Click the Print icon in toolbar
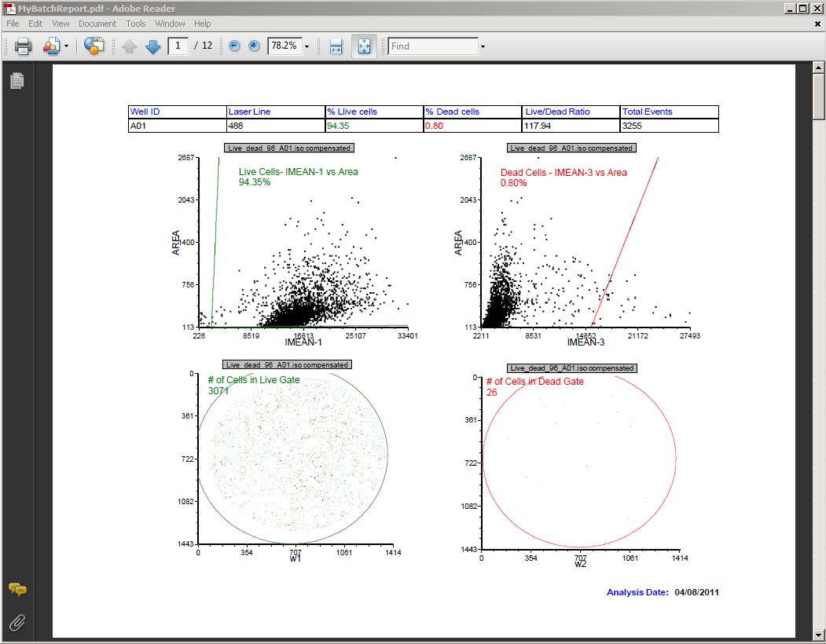 23,46
